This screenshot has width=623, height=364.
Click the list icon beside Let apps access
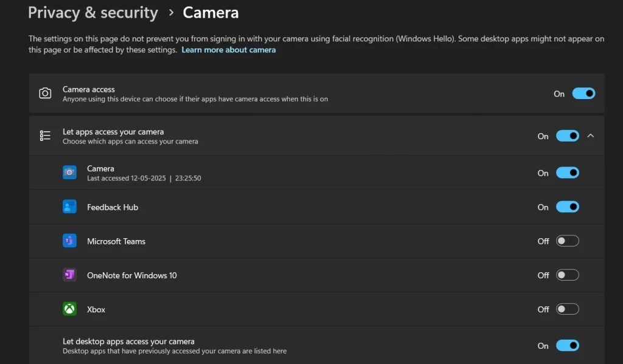45,136
